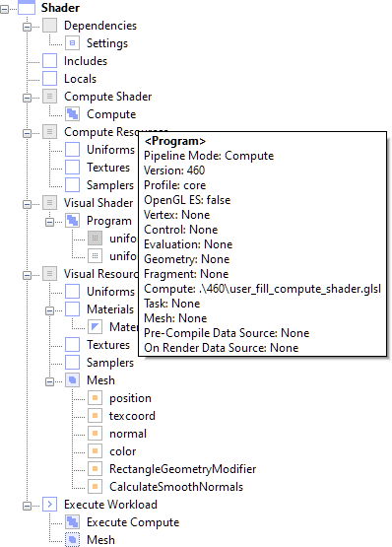This screenshot has height=547, width=392.
Task: Click Uniforms icon under Visual Resources
Action: 72,292
